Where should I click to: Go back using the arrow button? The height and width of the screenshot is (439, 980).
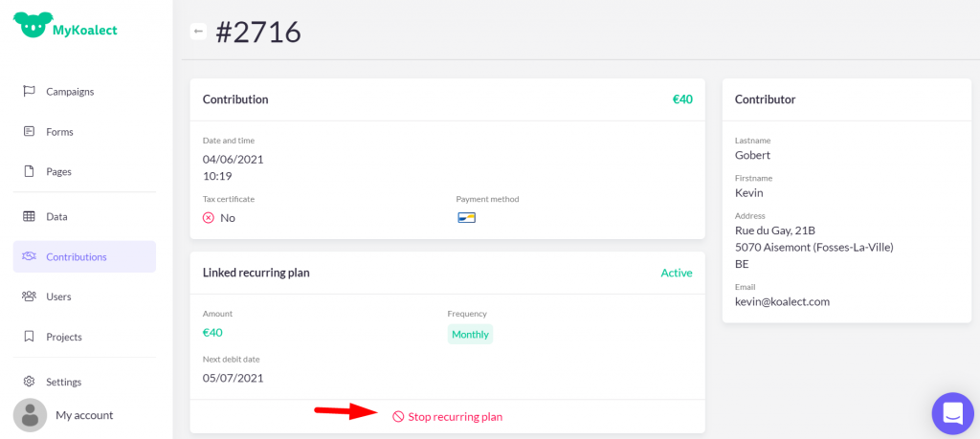(x=198, y=32)
